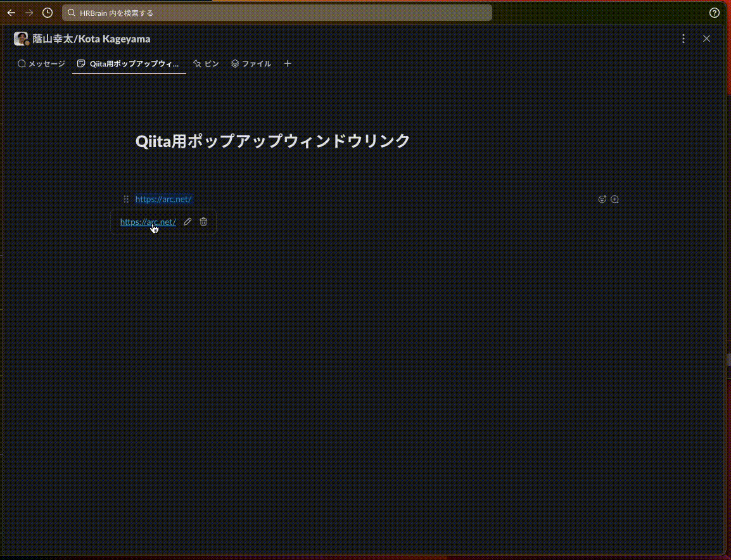Click the canvas title Qiita用ポップアップウィンドウリンク
The width and height of the screenshot is (731, 560).
[x=272, y=140]
